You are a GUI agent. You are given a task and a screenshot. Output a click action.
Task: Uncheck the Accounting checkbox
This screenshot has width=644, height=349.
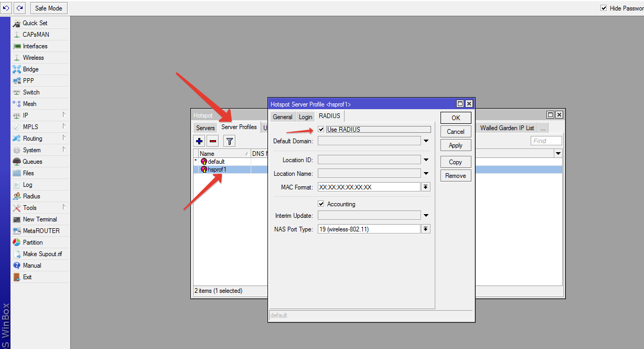click(321, 204)
